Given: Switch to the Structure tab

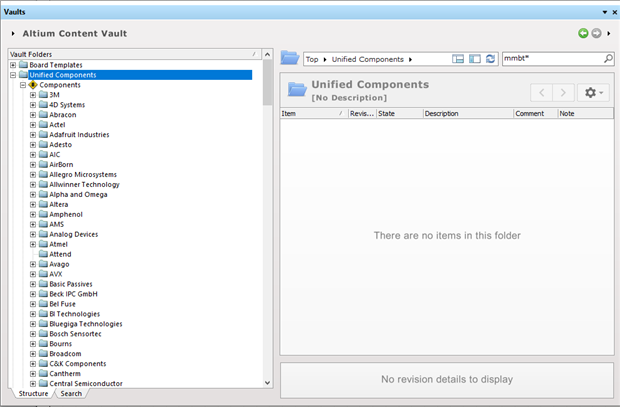Looking at the screenshot, I should (x=33, y=394).
